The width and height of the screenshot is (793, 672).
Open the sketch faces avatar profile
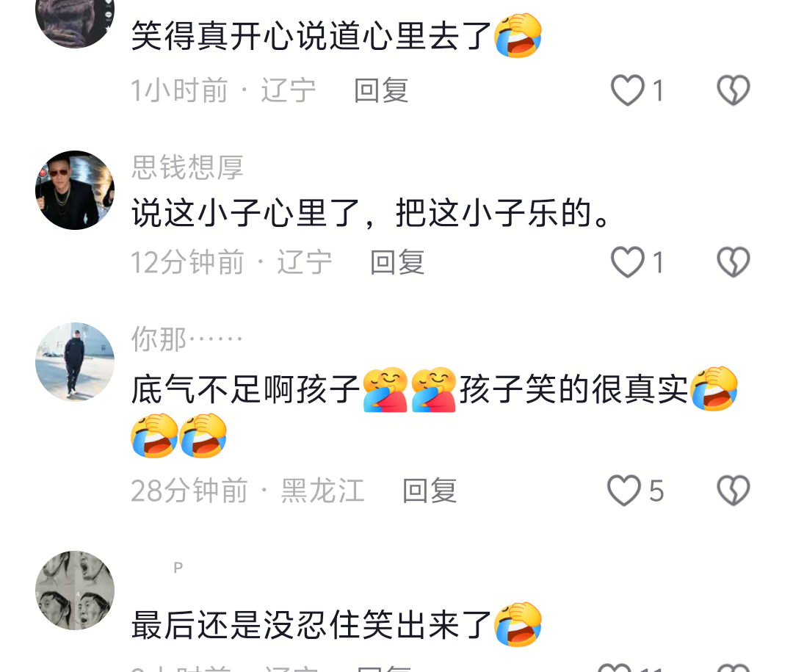point(75,590)
